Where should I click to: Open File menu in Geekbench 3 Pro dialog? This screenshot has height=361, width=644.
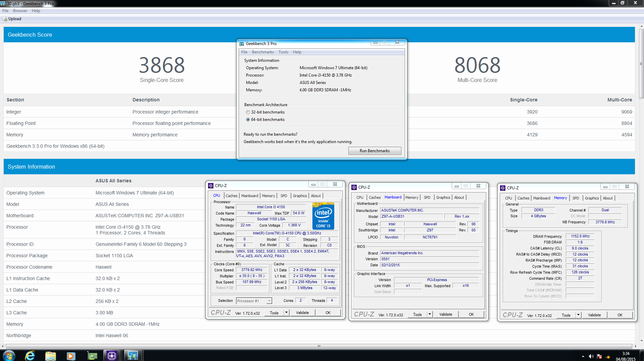coord(244,52)
